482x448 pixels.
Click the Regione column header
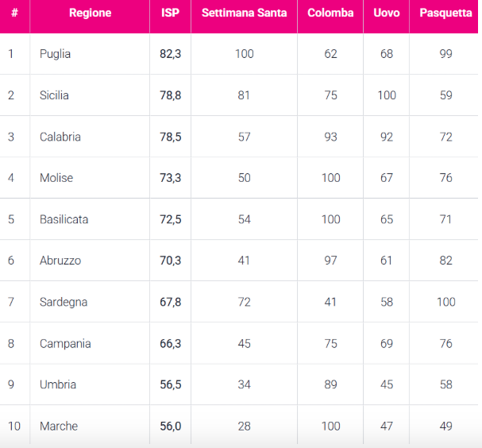pos(90,14)
